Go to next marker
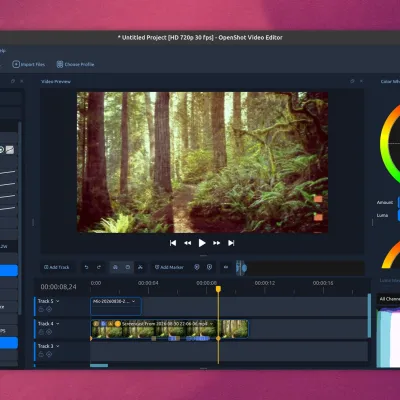The height and width of the screenshot is (400, 400). (209, 267)
